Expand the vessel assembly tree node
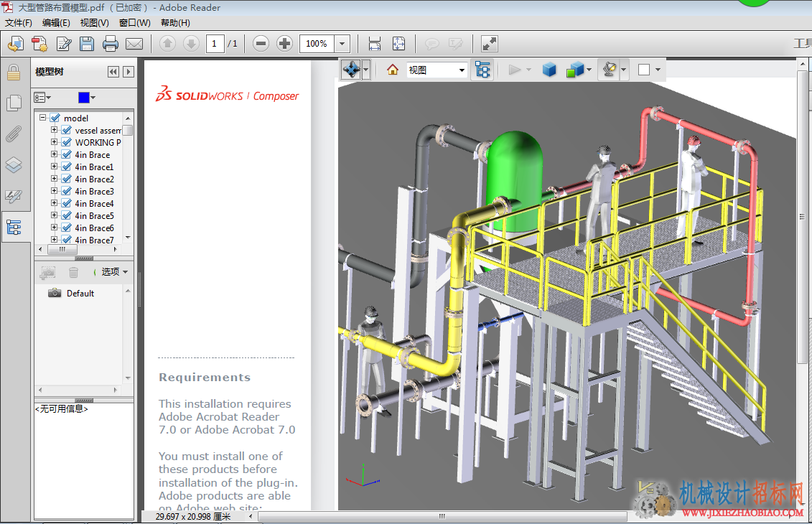This screenshot has width=812, height=524. click(x=54, y=130)
